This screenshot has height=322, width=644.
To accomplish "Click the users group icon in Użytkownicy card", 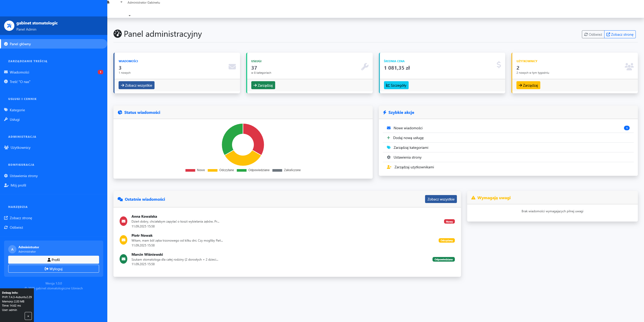I will (x=629, y=67).
